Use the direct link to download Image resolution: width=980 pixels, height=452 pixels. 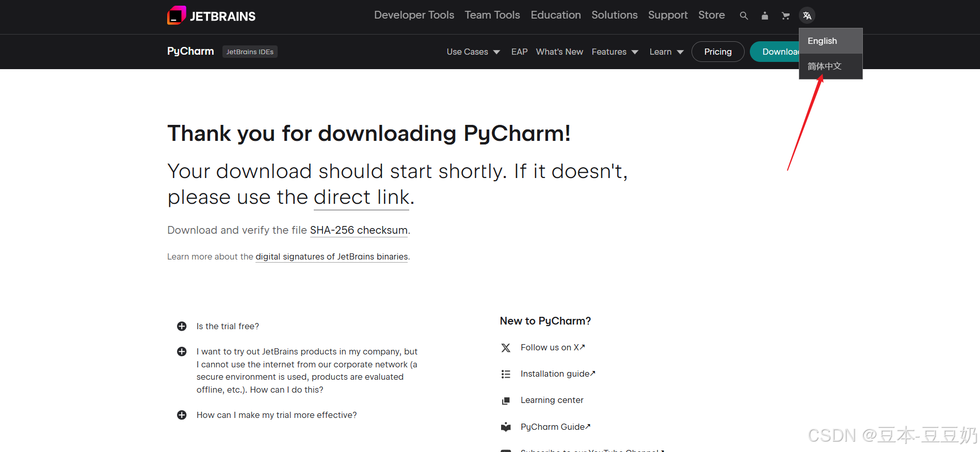point(361,197)
